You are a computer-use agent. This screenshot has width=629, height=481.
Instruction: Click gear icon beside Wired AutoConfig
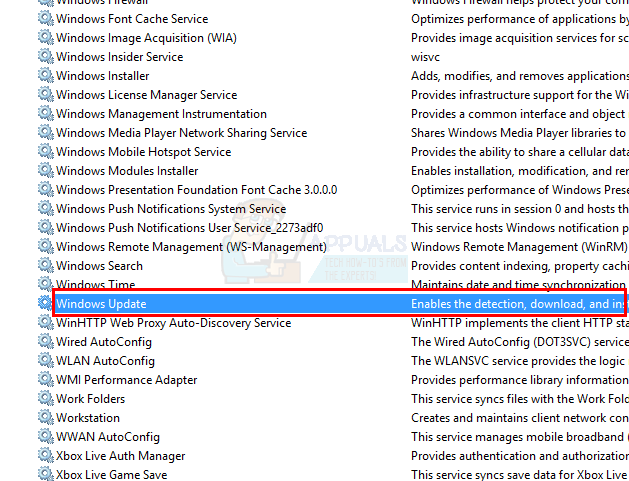pos(46,342)
